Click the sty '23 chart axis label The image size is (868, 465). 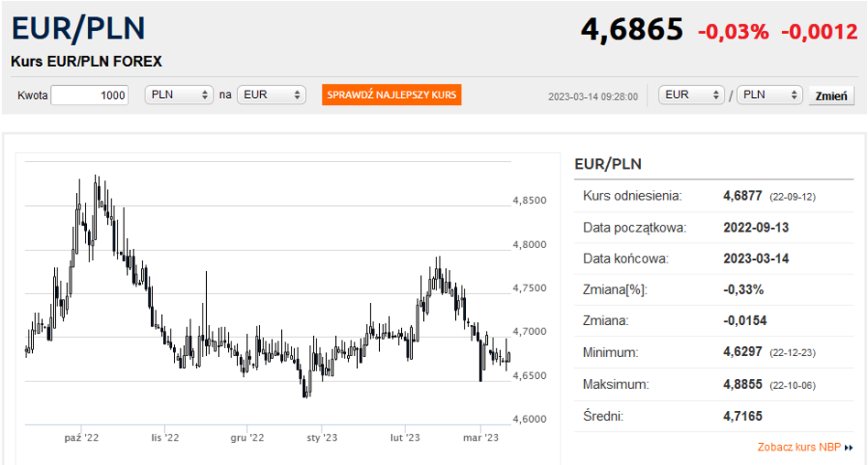(x=321, y=438)
